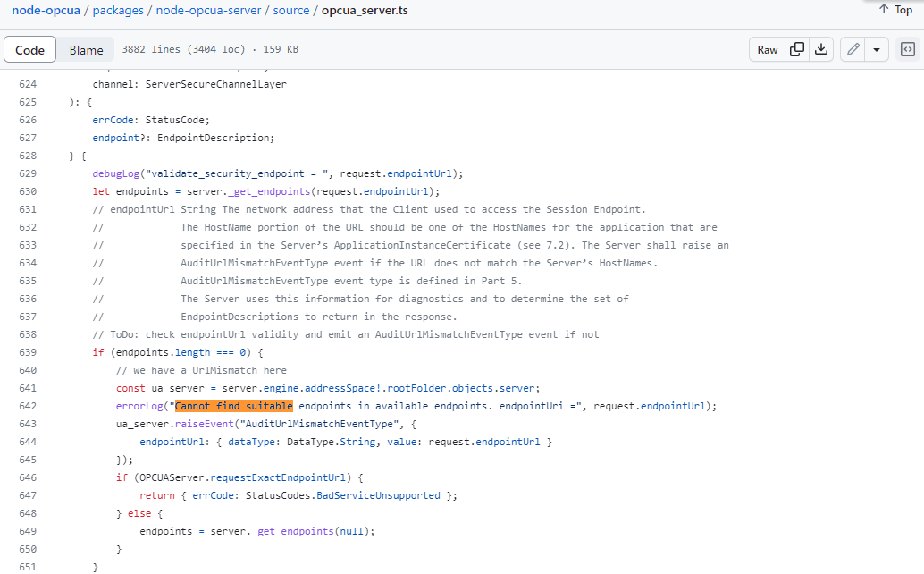Open the node-opcua-server breadcrumb link
The image size is (924, 574).
(x=209, y=11)
